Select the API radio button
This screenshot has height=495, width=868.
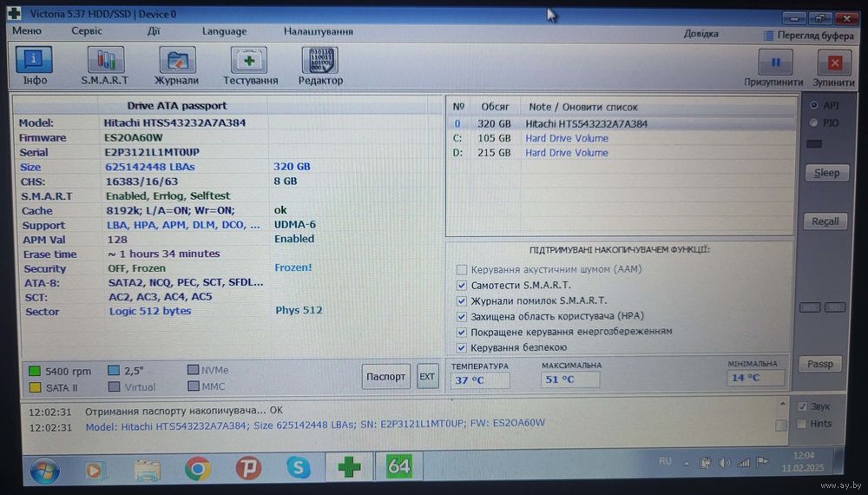[x=813, y=104]
